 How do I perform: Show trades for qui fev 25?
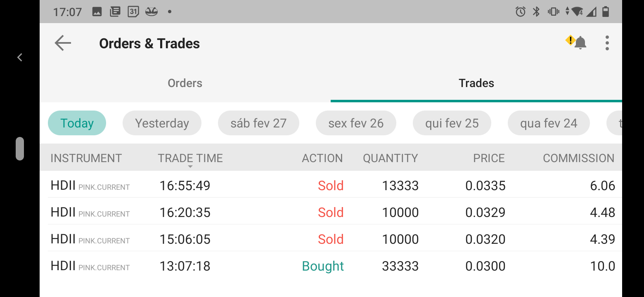[x=452, y=123]
